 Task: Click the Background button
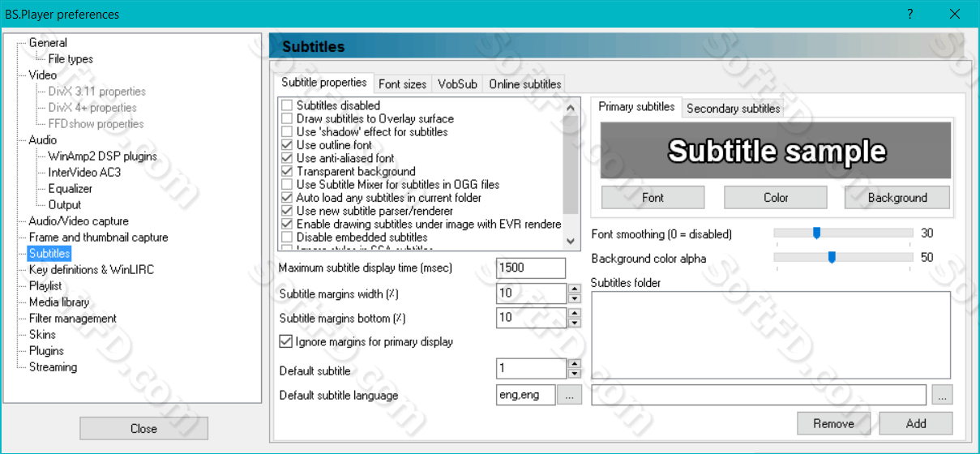897,197
